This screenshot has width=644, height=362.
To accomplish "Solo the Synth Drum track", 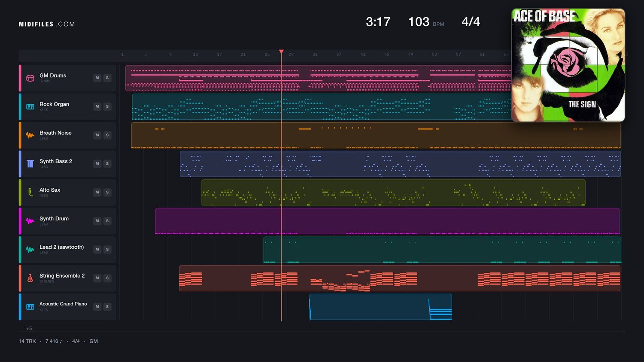I will (x=107, y=221).
